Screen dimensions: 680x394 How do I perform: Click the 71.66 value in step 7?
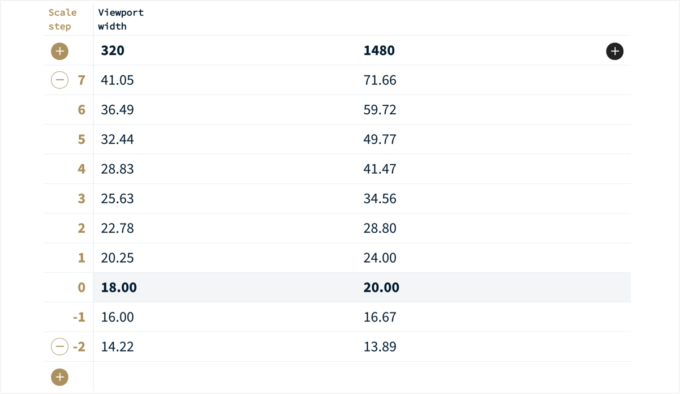tap(380, 80)
